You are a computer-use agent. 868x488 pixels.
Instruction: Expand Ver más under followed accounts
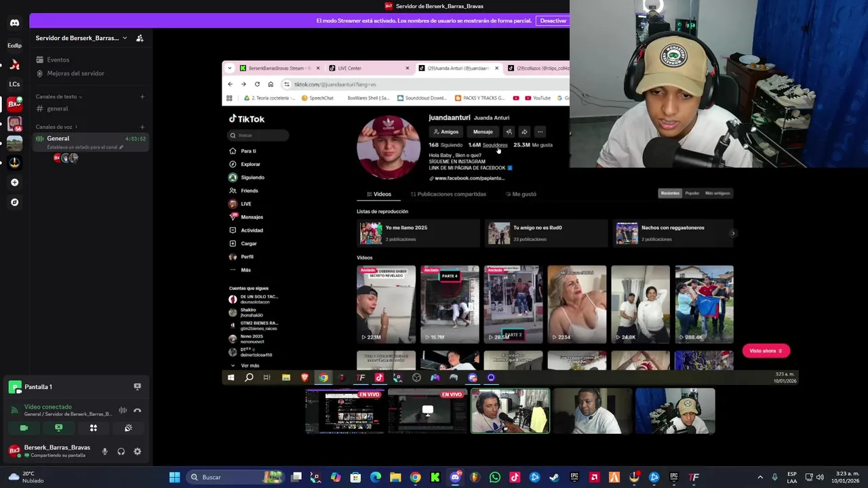250,365
